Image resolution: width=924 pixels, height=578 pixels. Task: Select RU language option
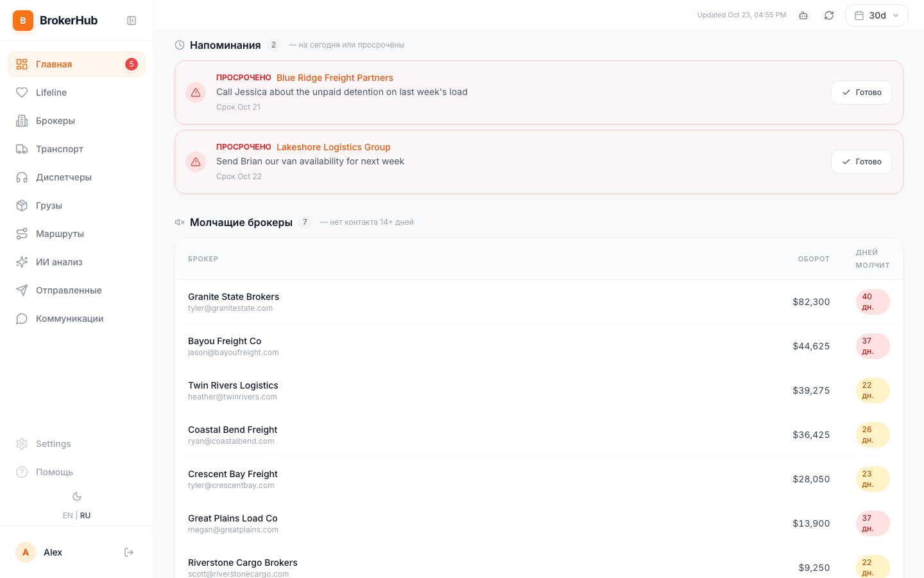(x=85, y=516)
